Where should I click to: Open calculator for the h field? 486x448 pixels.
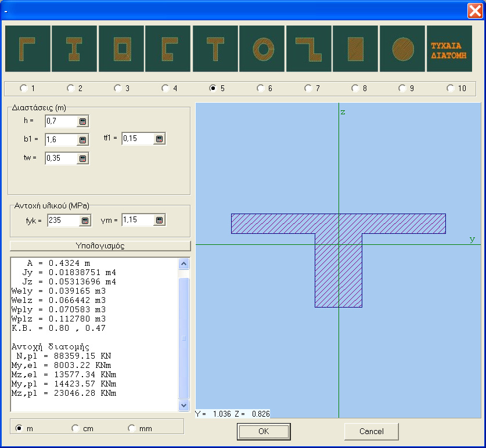pos(83,121)
